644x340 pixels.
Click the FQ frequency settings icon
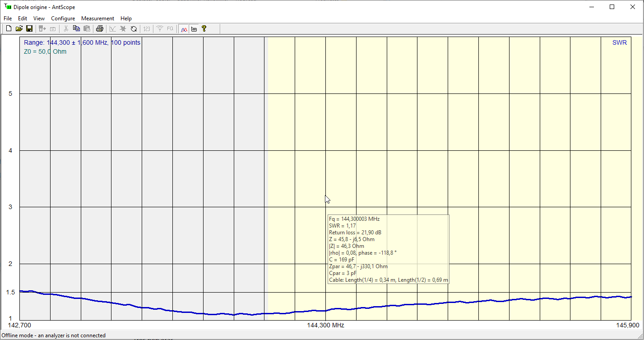[x=170, y=29]
